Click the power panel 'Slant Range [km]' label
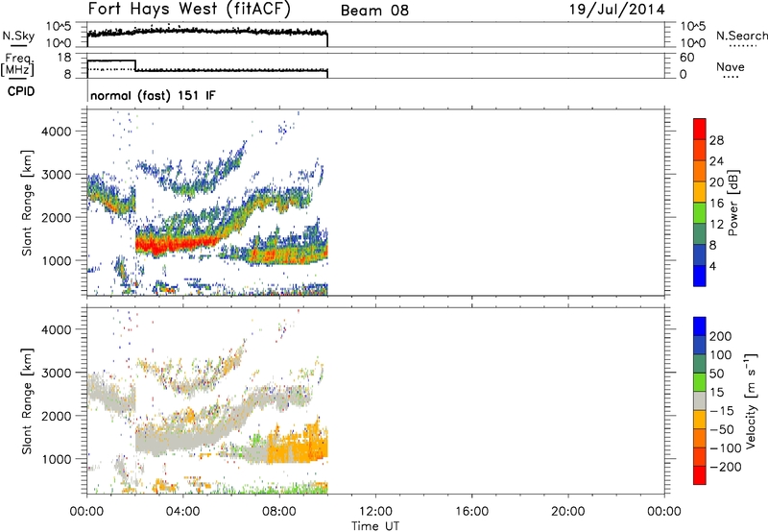The image size is (768, 532). coord(27,203)
